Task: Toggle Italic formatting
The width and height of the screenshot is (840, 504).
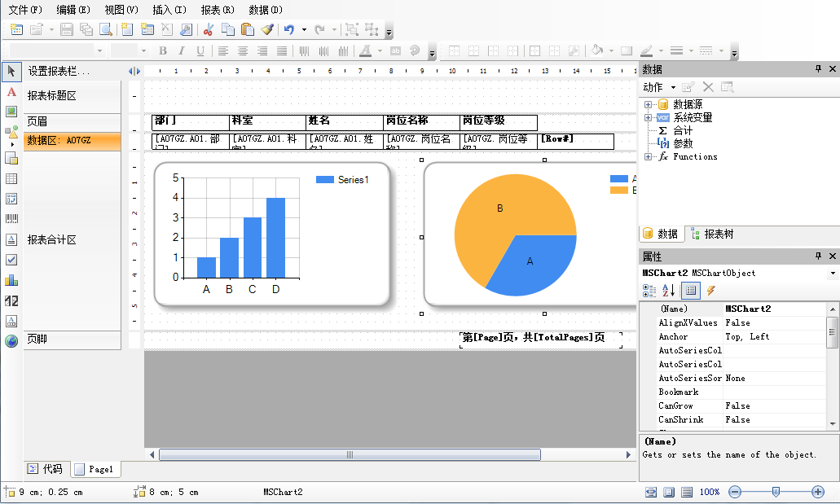Action: coord(182,50)
